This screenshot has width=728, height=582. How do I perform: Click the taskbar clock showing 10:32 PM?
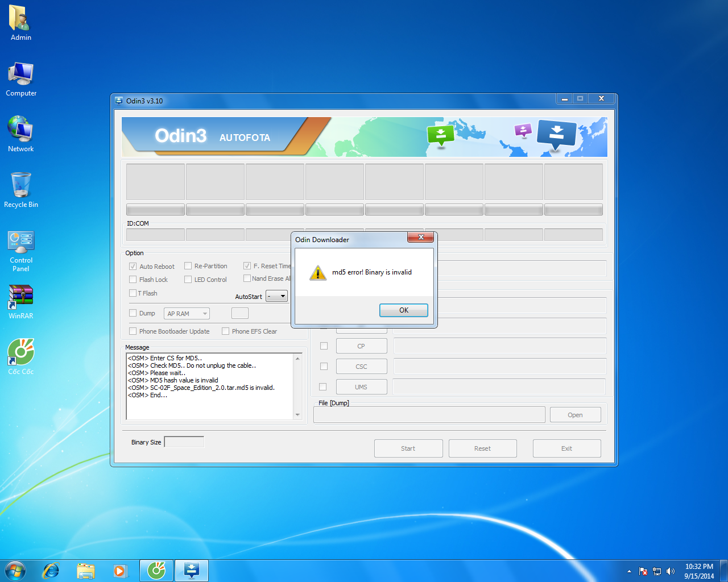(x=699, y=571)
